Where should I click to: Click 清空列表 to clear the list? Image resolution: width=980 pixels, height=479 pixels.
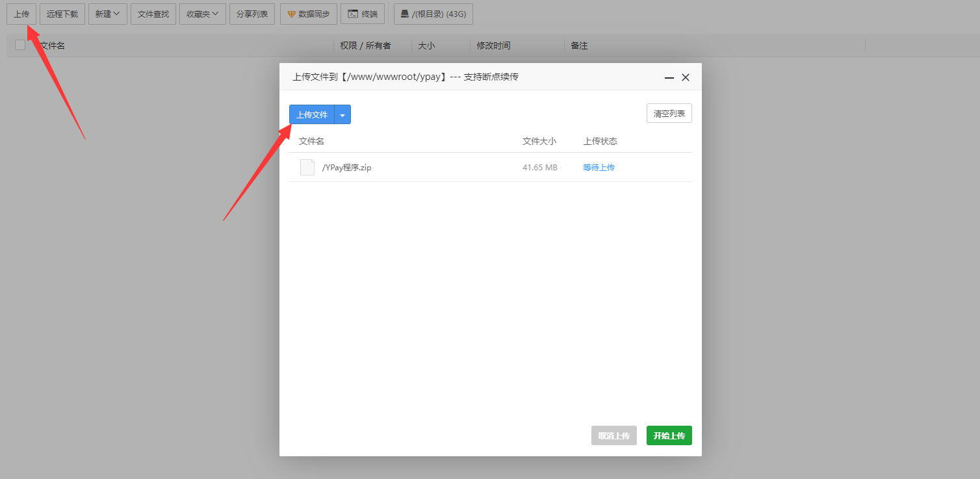(669, 113)
